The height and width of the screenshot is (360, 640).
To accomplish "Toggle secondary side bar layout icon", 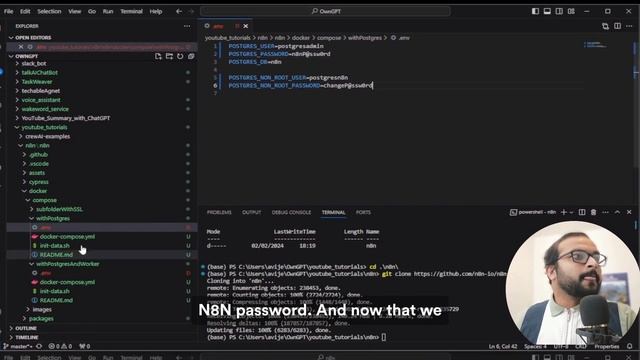I will 559,11.
